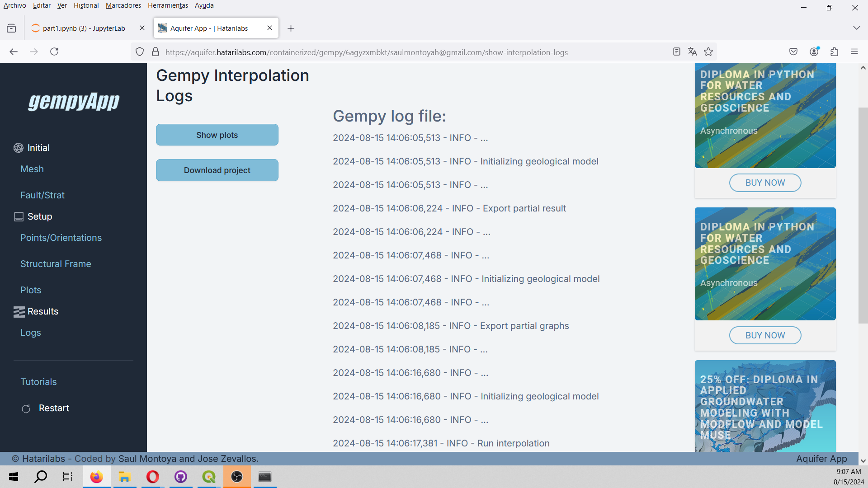The height and width of the screenshot is (488, 868).
Task: Open the Editar menu
Action: tap(42, 5)
